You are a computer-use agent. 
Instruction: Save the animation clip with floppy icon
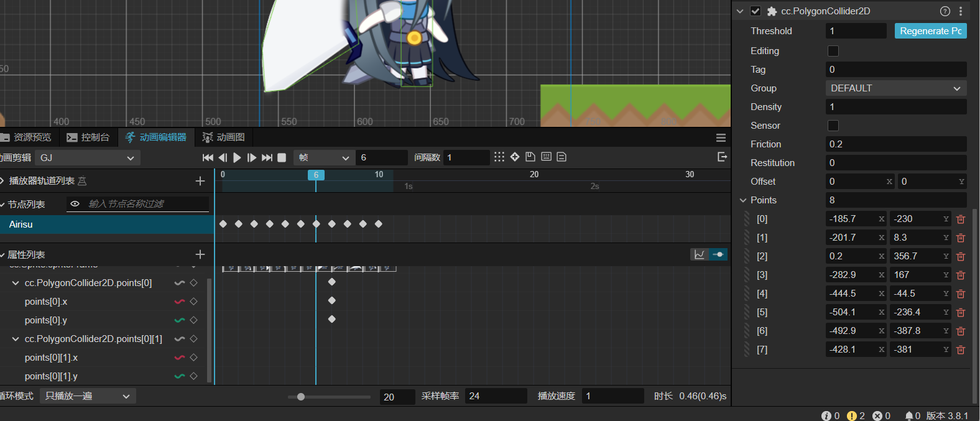click(x=530, y=157)
